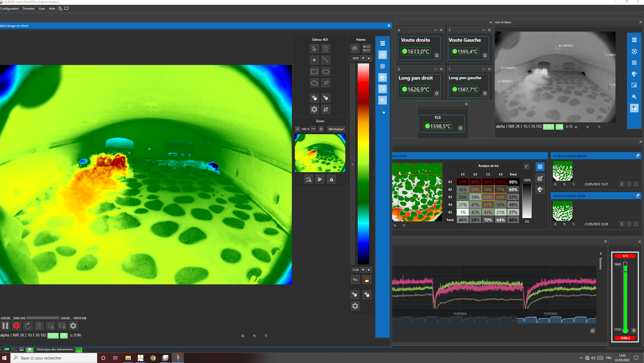Select the ellipse ROI drawing tool

[x=326, y=72]
